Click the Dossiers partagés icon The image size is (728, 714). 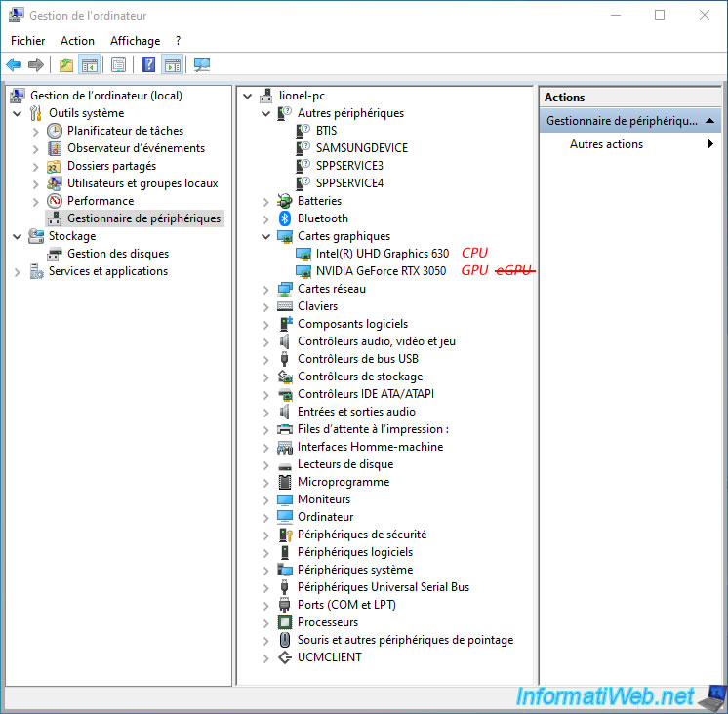[x=55, y=166]
